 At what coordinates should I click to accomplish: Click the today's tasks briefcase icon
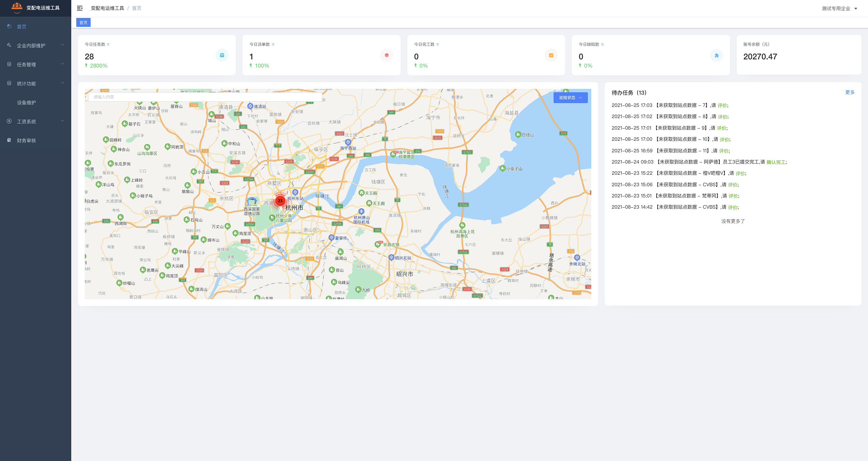coord(222,55)
